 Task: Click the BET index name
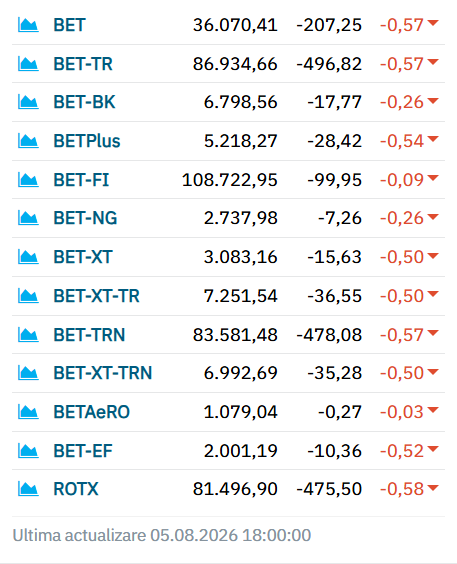(x=69, y=25)
